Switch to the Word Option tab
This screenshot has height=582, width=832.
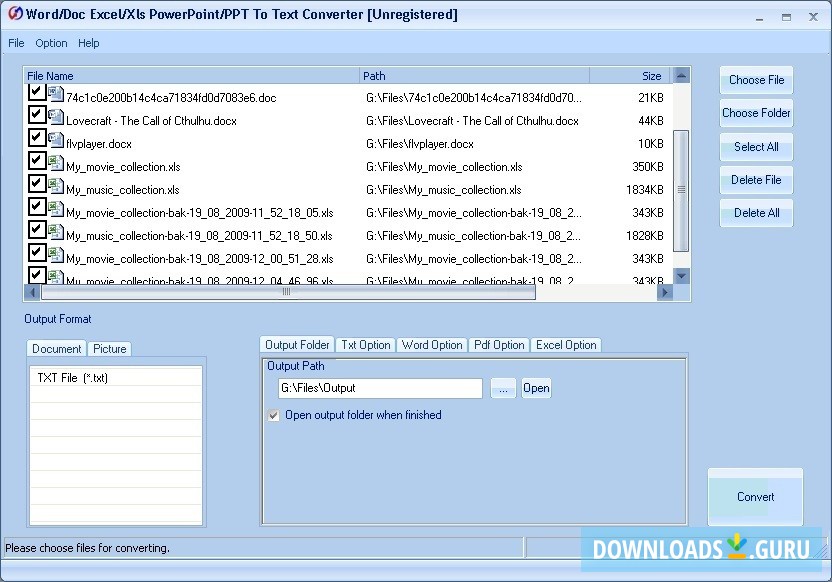(432, 345)
